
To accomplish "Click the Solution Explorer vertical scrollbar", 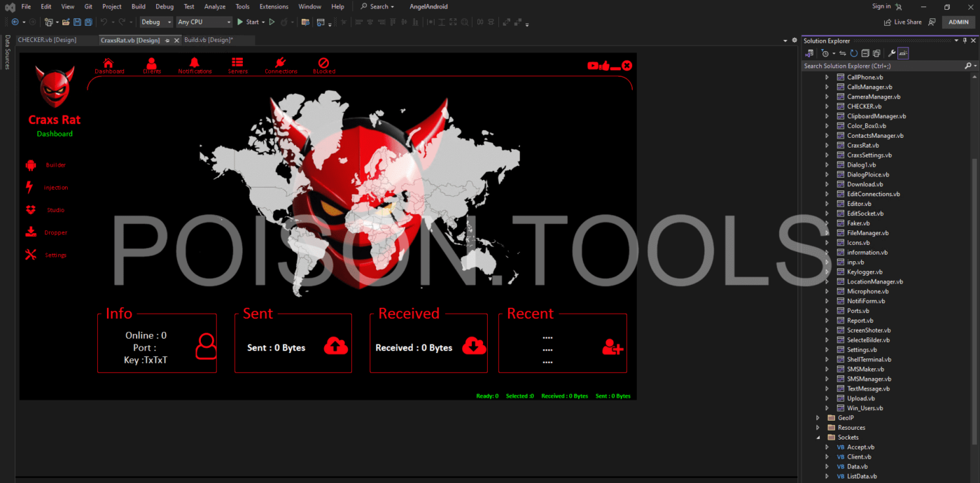I will (976, 301).
